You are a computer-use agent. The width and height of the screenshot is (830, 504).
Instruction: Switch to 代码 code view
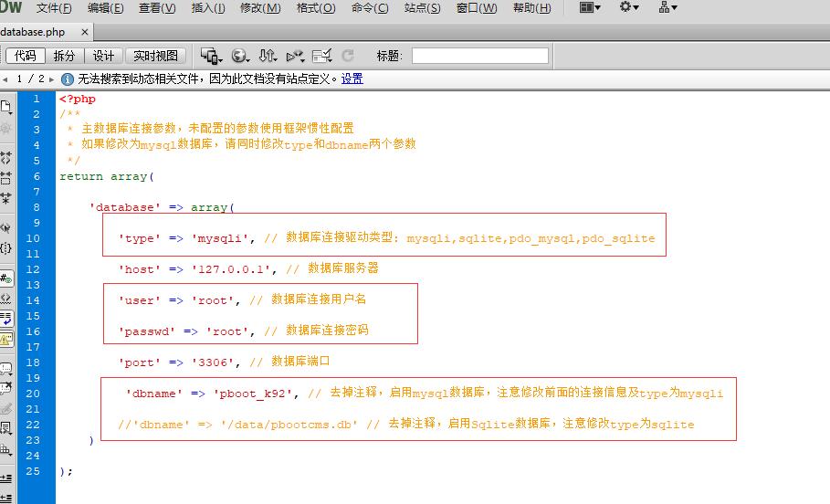coord(25,56)
